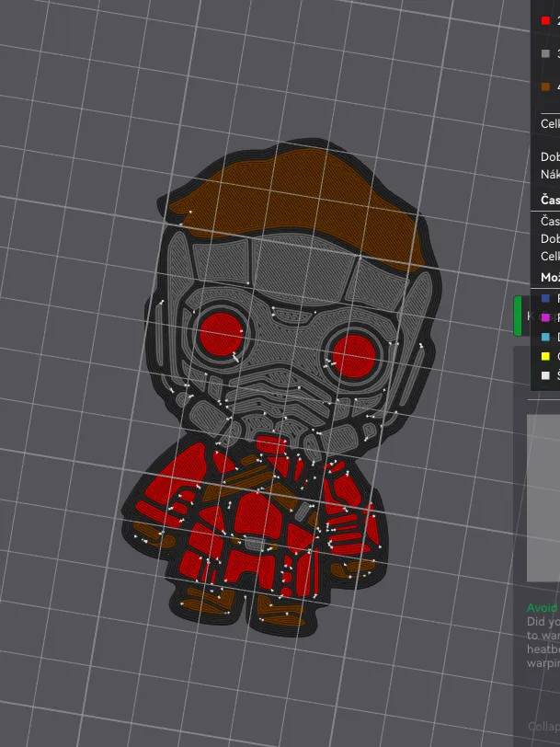Click the red filament color square in legend
Screen dimensions: 560x747
point(546,19)
